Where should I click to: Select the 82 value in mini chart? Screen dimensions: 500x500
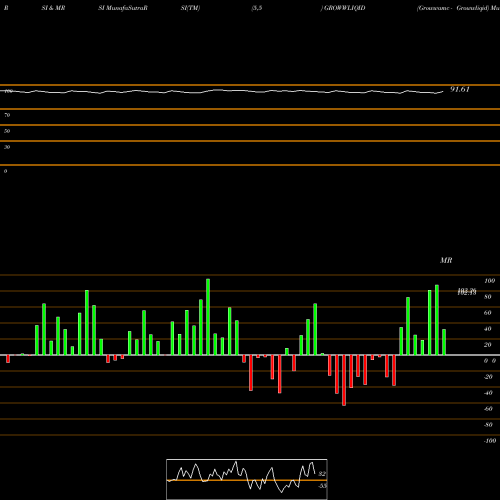[322, 474]
